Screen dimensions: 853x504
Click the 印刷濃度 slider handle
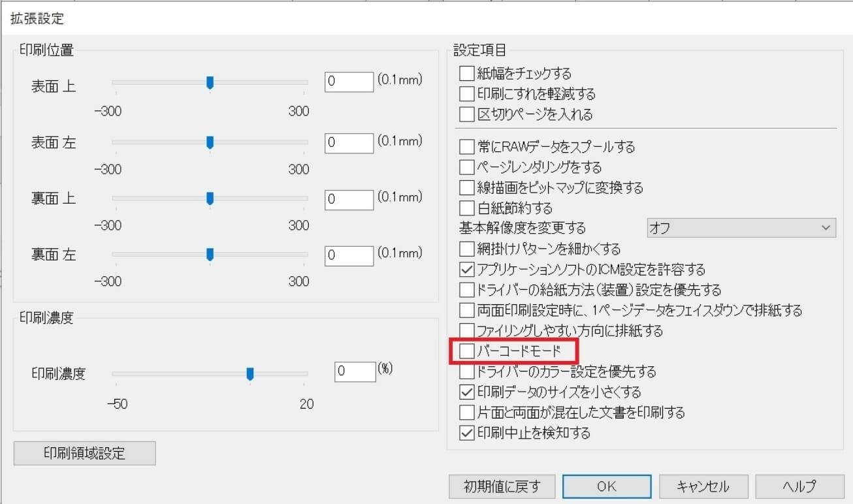tap(250, 372)
